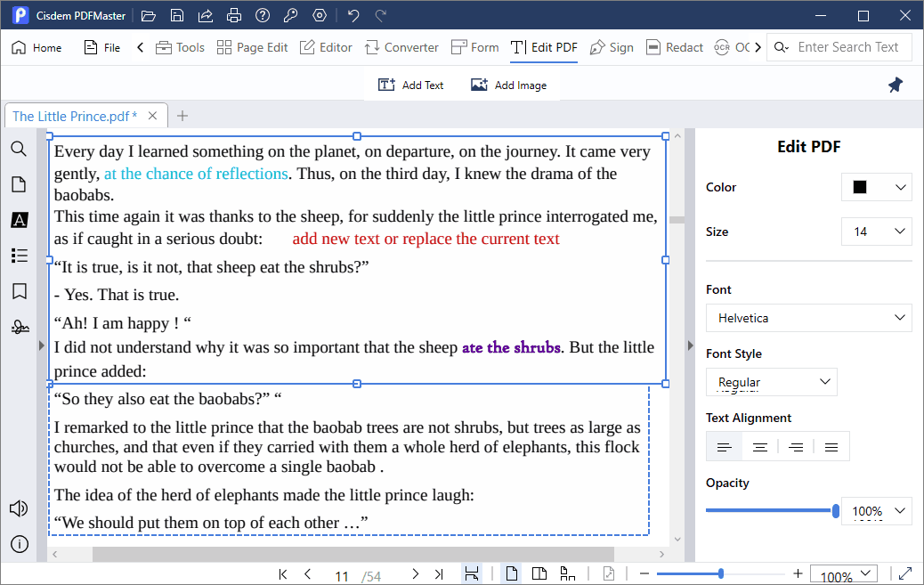Open the search panel in left sidebar
Screen dimensions: 924x585
pyautogui.click(x=19, y=149)
